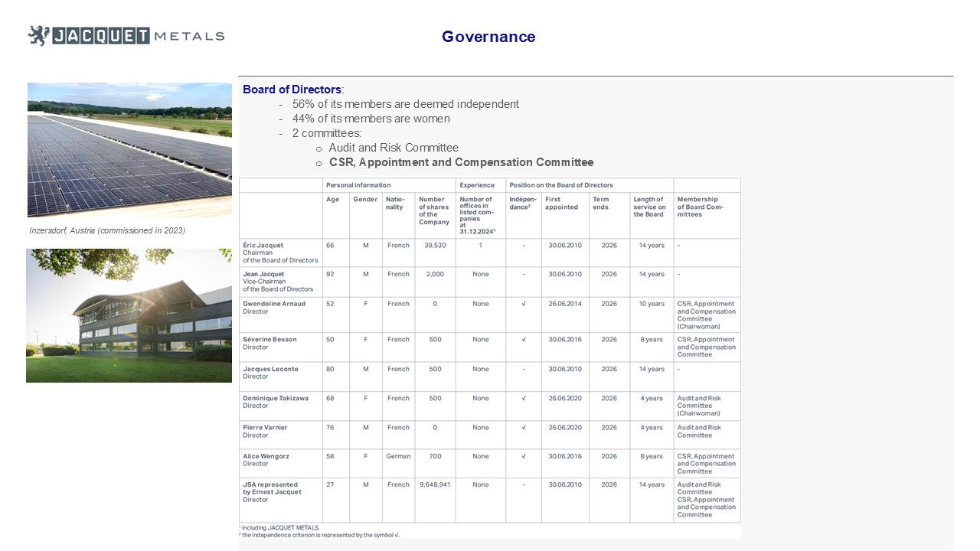
Task: Select the Éric Jacquet Chairman row name
Action: [280, 253]
